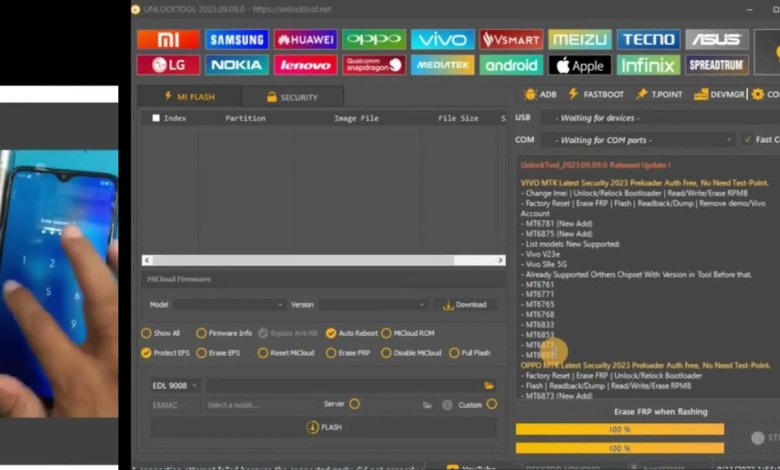
Task: Click the Partition column header
Action: [245, 118]
